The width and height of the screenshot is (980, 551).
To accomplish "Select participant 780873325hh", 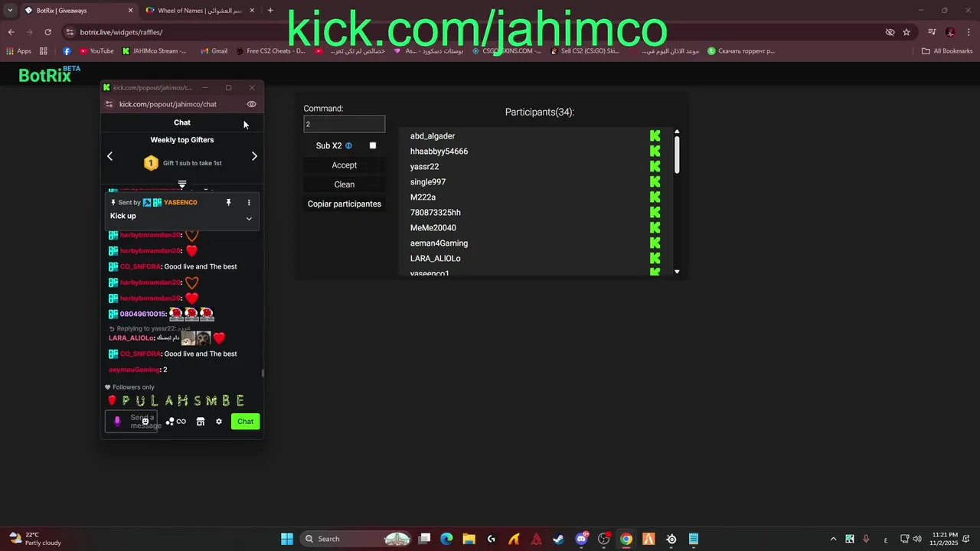I will (436, 213).
